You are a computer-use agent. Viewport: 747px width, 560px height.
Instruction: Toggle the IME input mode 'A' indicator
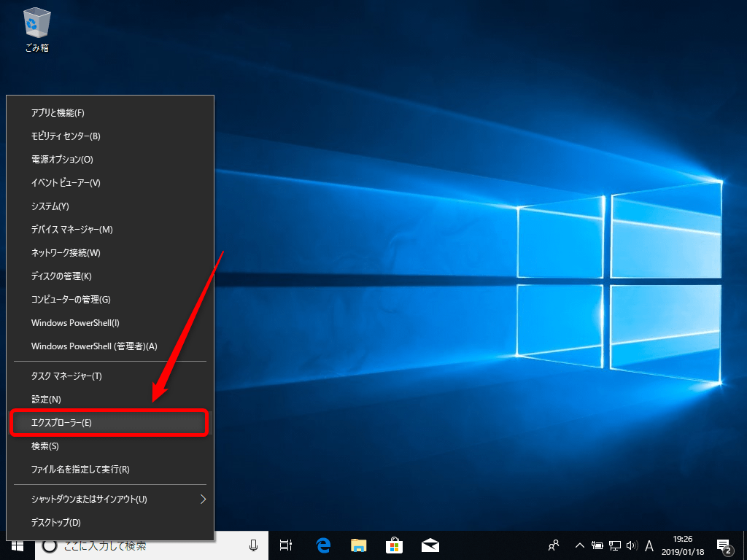649,545
